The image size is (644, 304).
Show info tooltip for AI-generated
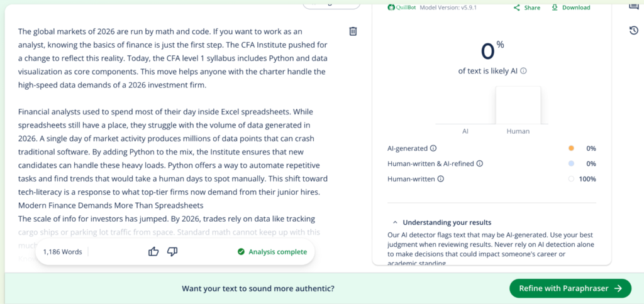pyautogui.click(x=433, y=148)
